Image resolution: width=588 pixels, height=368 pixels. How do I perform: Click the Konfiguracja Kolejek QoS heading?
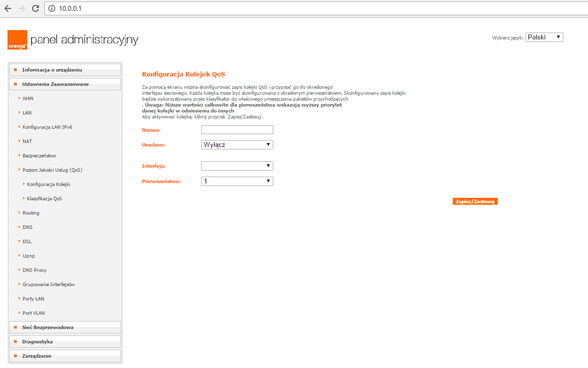[x=184, y=74]
